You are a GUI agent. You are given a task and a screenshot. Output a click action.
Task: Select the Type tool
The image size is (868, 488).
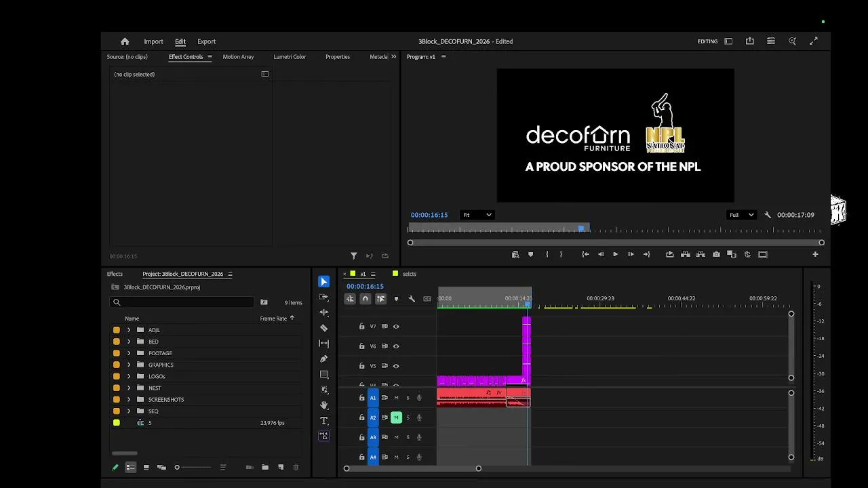point(324,421)
